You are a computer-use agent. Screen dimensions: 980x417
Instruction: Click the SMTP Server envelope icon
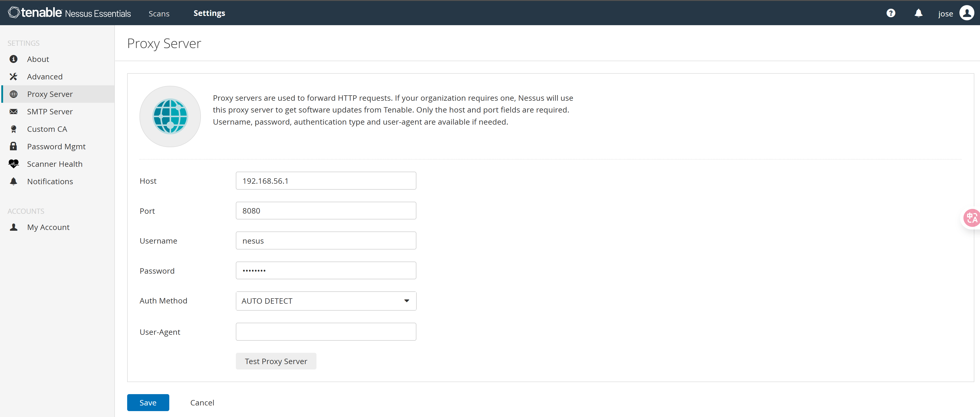[x=14, y=112]
